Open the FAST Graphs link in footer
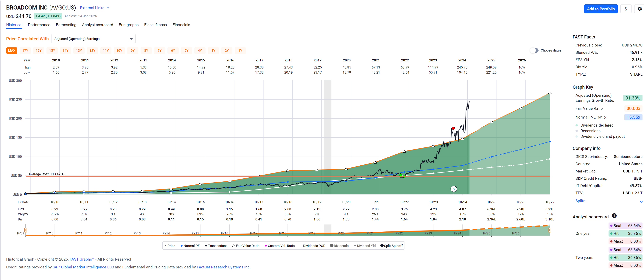This screenshot has height=280, width=644. [x=82, y=259]
